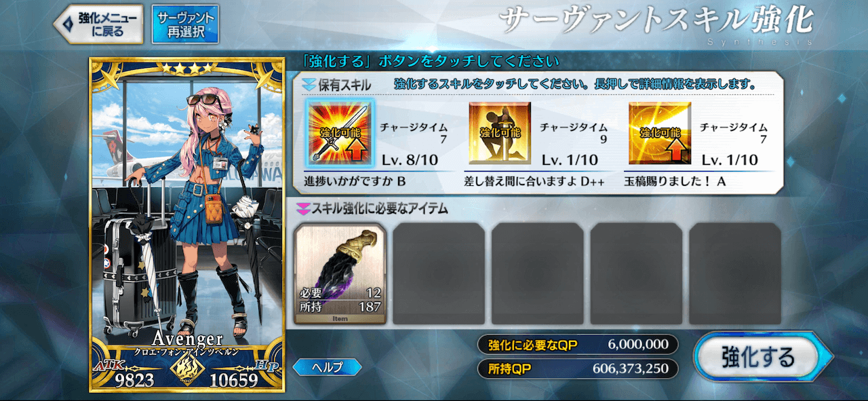Viewport: 868px width, 401px height.
Task: Collapse the 保有スキル section arrow
Action: tap(309, 85)
